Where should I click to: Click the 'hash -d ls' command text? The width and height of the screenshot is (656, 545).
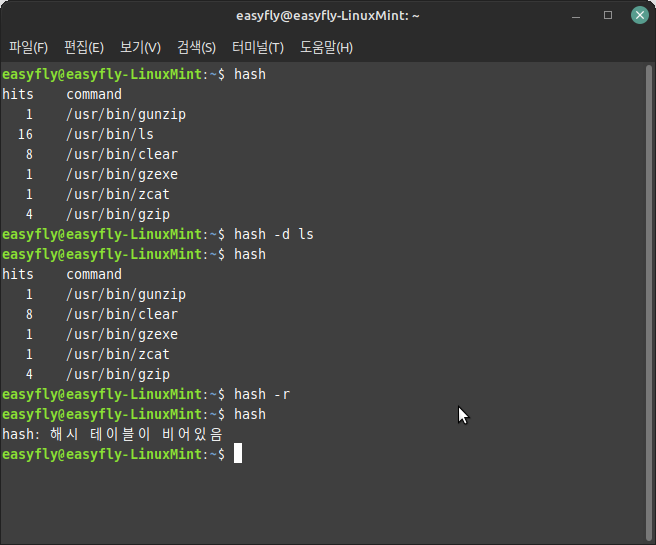click(x=274, y=234)
